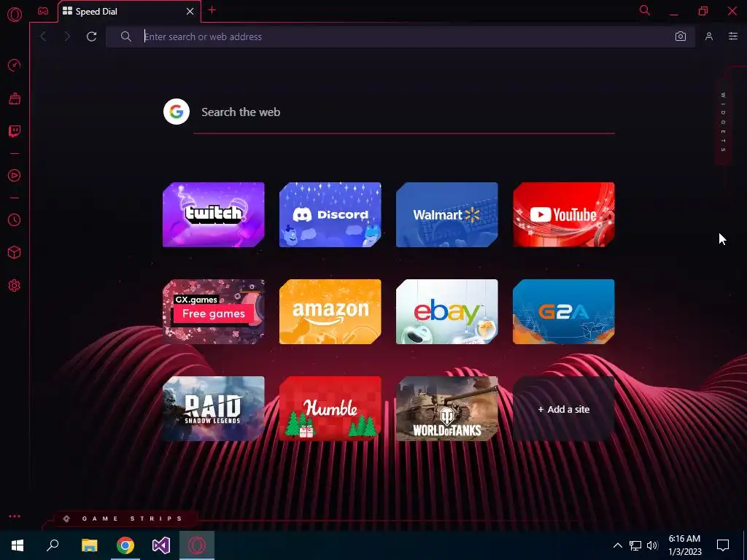Open Visual Studio from taskbar
747x560 pixels.
pyautogui.click(x=161, y=545)
